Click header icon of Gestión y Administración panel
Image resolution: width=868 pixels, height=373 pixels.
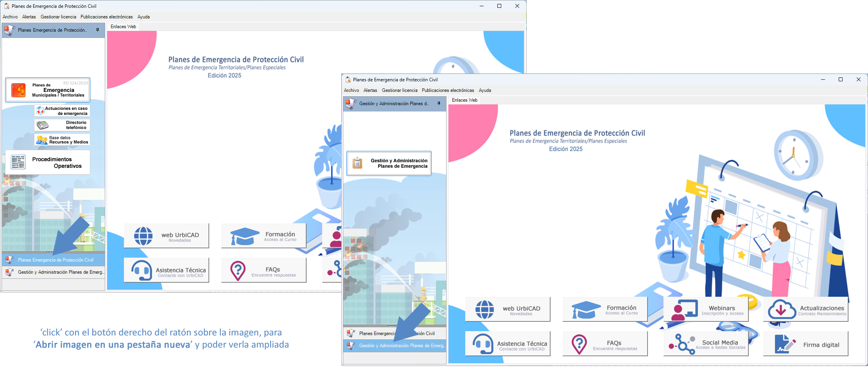coord(351,104)
